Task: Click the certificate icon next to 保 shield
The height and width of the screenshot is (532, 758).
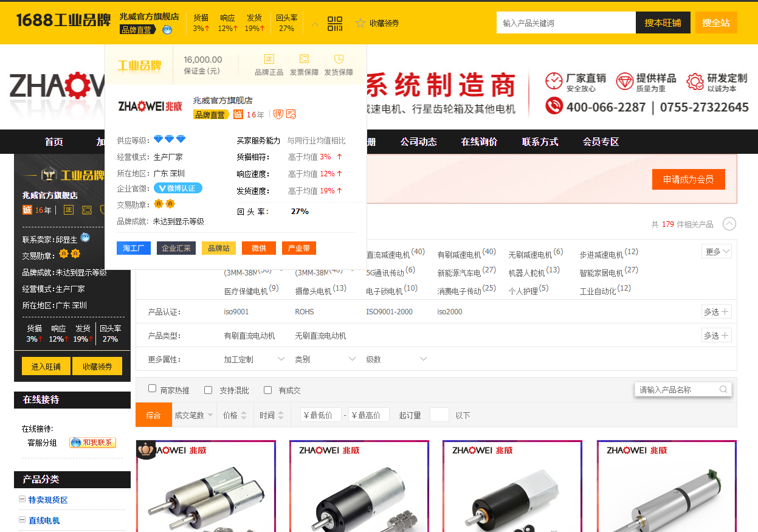Action: [x=291, y=114]
